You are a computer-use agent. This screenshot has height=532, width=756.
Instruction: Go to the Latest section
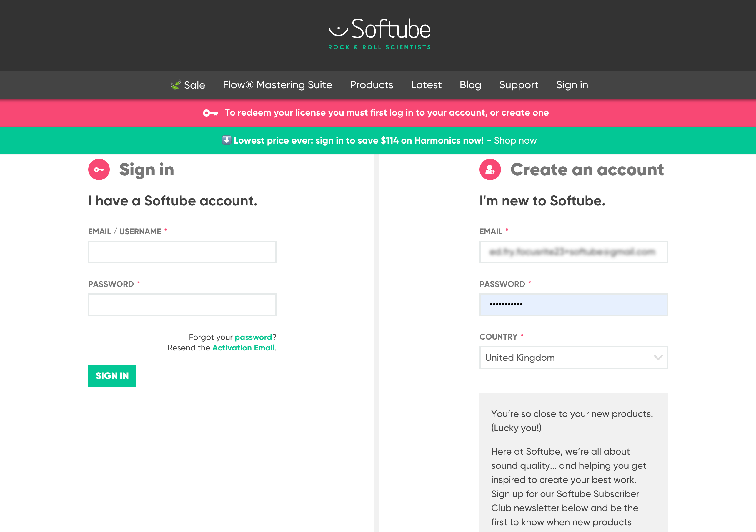point(426,85)
